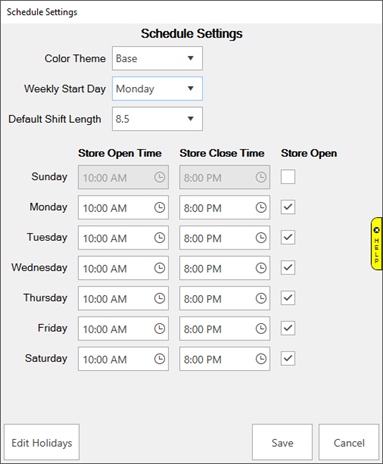
Task: Open Sunday store close time clock picker
Action: (x=261, y=177)
